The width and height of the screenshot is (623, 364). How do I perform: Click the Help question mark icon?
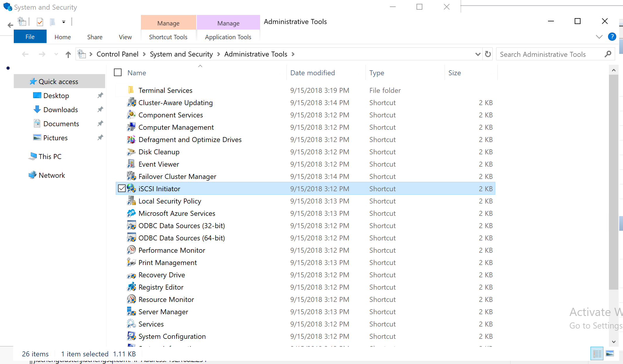pyautogui.click(x=612, y=37)
